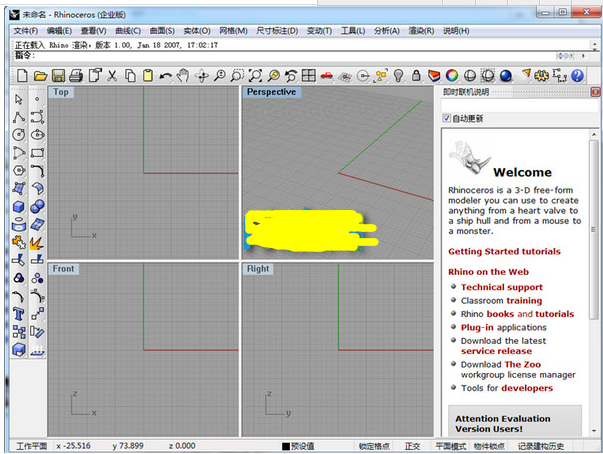This screenshot has width=603, height=454.
Task: Select the Rotate view tool
Action: [x=202, y=76]
